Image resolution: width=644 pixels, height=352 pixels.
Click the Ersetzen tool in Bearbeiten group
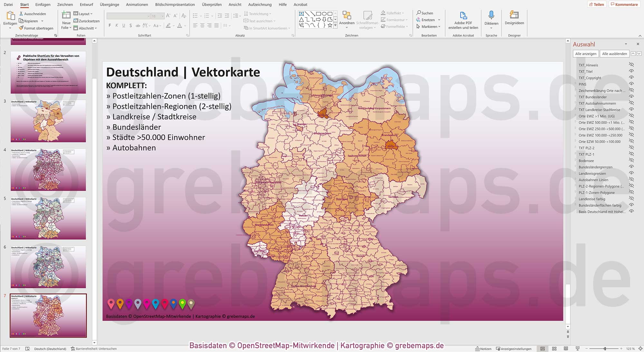427,20
